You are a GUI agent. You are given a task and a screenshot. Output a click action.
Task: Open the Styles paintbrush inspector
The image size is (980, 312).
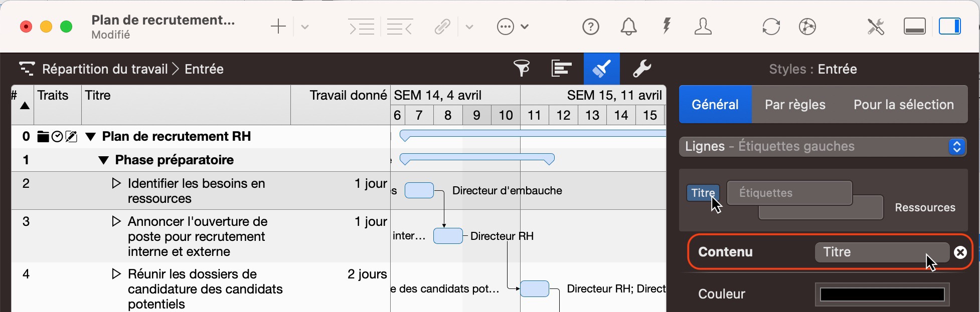click(x=601, y=69)
